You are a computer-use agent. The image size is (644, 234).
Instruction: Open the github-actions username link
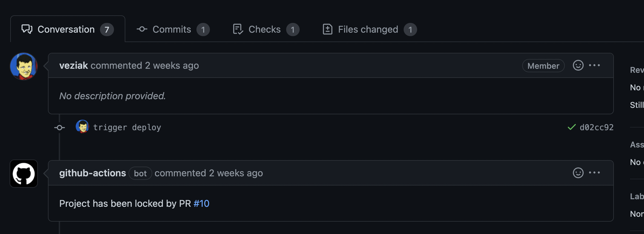click(92, 173)
